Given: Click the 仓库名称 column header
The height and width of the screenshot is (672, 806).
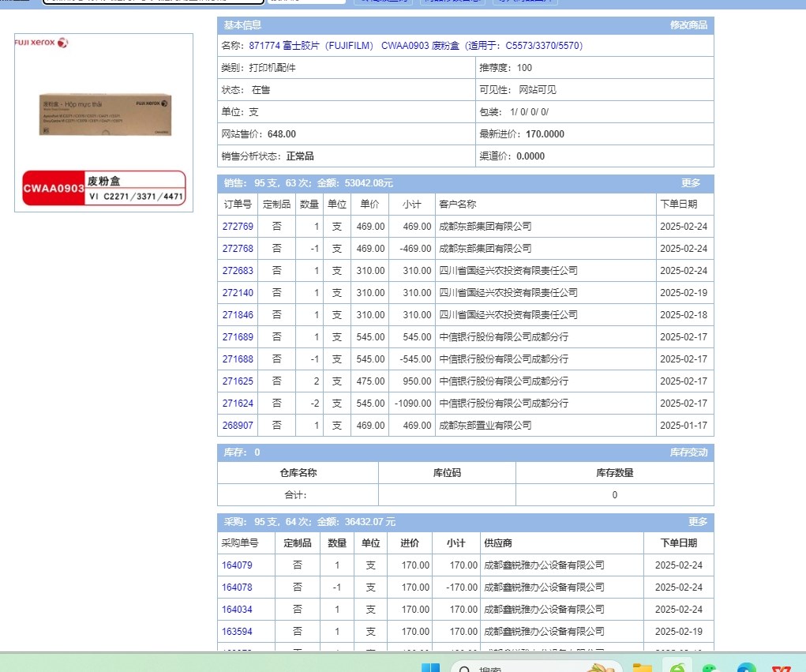Looking at the screenshot, I should [x=298, y=473].
